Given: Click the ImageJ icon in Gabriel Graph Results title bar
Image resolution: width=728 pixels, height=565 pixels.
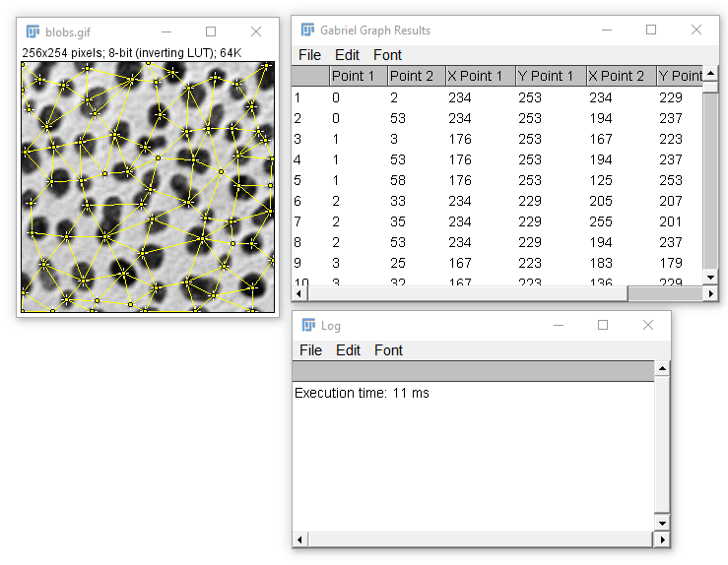Looking at the screenshot, I should (307, 30).
